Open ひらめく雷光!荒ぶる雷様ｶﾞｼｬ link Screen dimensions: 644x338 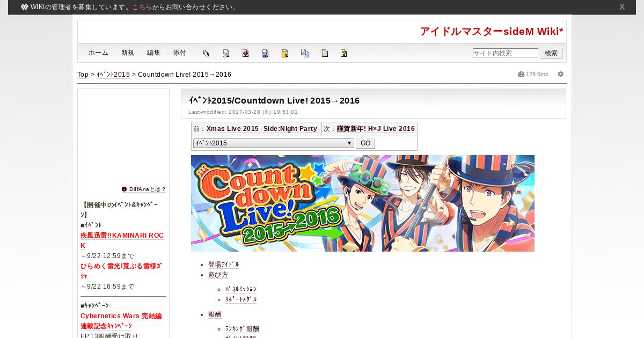coord(121,271)
